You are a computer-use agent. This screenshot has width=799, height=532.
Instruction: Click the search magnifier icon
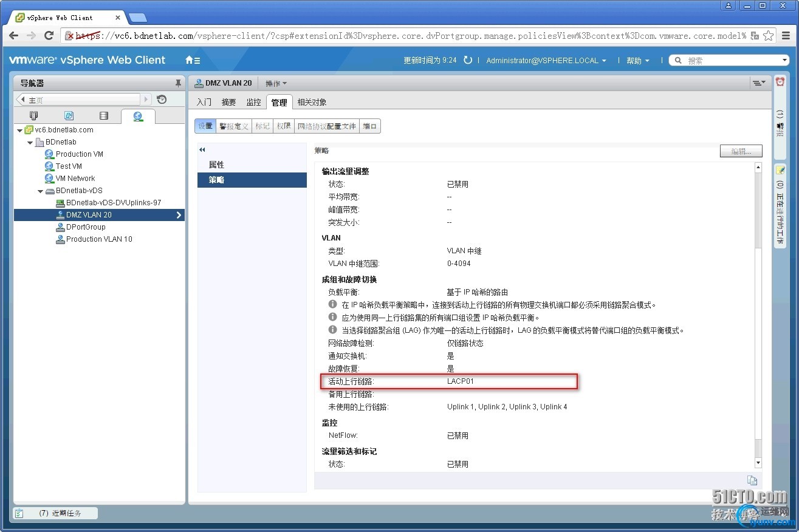pyautogui.click(x=679, y=60)
